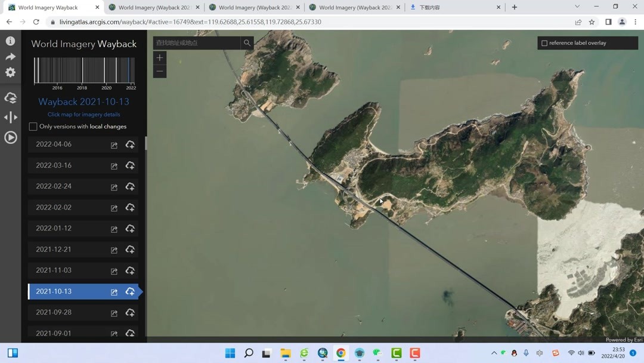
Task: Open the browser profile menu dropdown
Action: pos(621,21)
